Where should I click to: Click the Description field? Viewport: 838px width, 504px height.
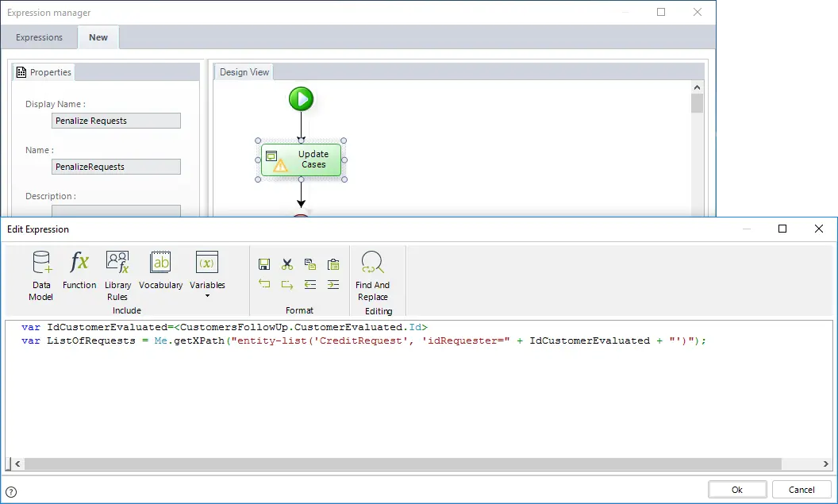(x=116, y=210)
